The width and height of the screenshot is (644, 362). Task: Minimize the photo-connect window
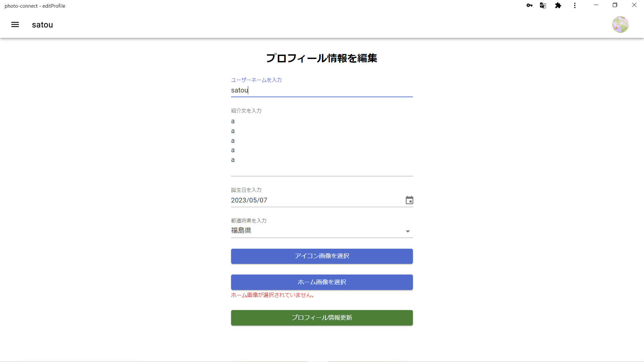click(596, 5)
